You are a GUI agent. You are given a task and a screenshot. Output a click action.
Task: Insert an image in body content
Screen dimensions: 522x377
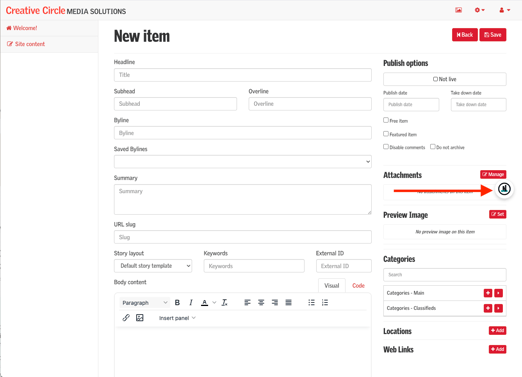tap(140, 318)
